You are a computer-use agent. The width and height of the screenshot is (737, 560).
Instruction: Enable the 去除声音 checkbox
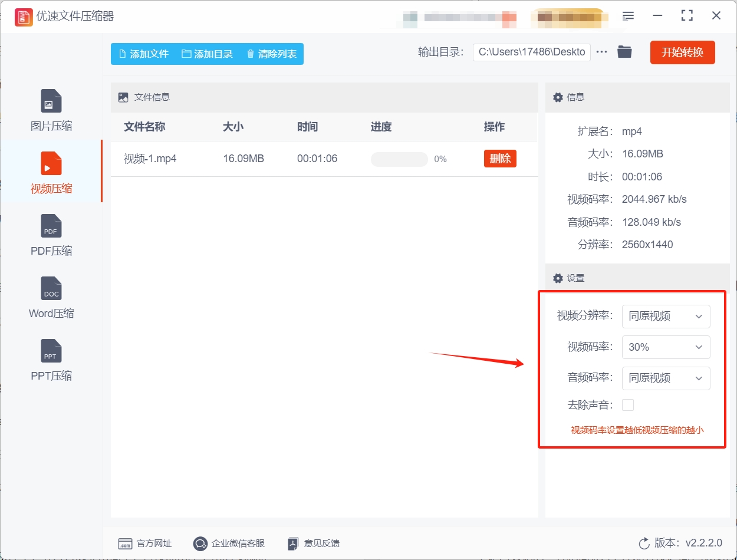628,405
